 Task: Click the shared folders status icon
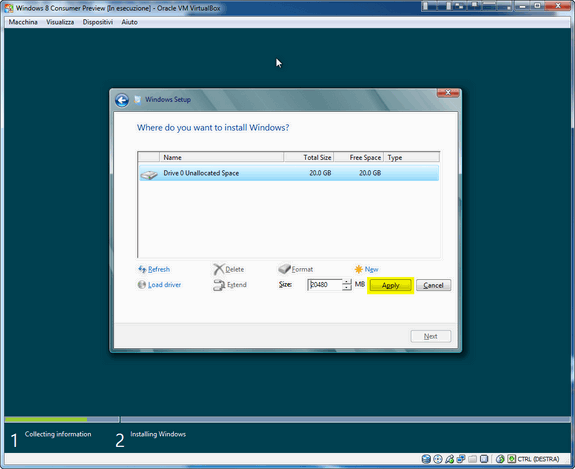[473, 459]
